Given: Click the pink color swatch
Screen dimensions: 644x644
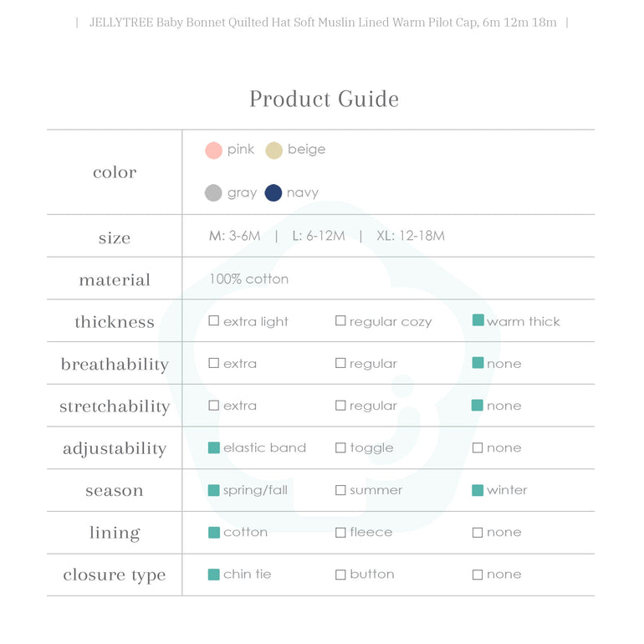Looking at the screenshot, I should click(x=213, y=151).
